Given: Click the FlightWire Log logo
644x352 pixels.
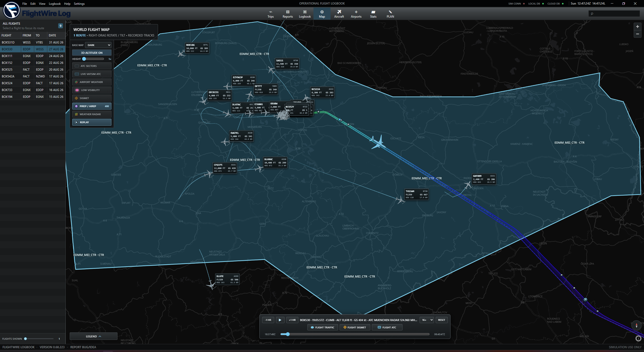Looking at the screenshot, I should tap(37, 11).
